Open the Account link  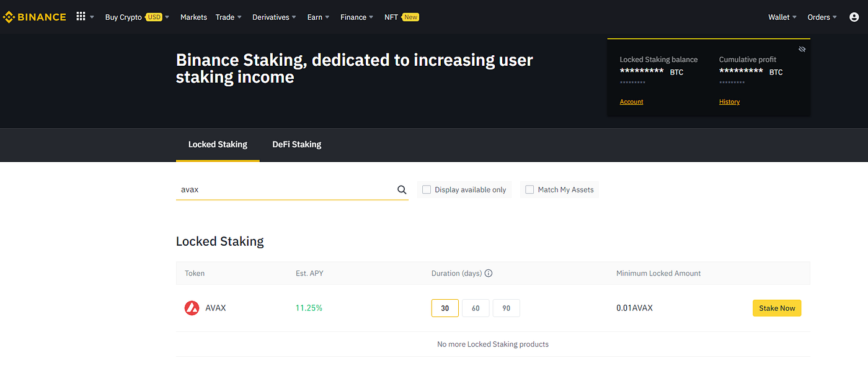pos(631,102)
